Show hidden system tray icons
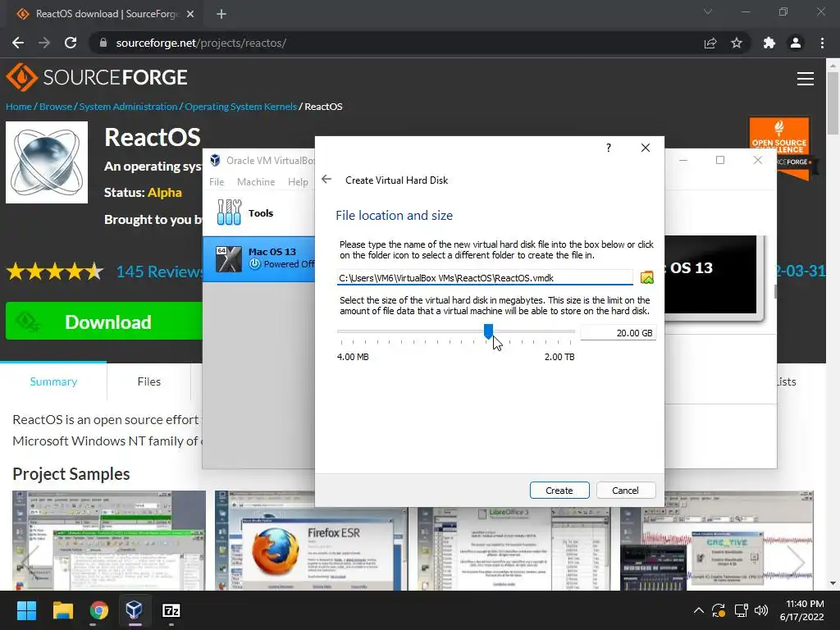The height and width of the screenshot is (630, 840). point(699,610)
